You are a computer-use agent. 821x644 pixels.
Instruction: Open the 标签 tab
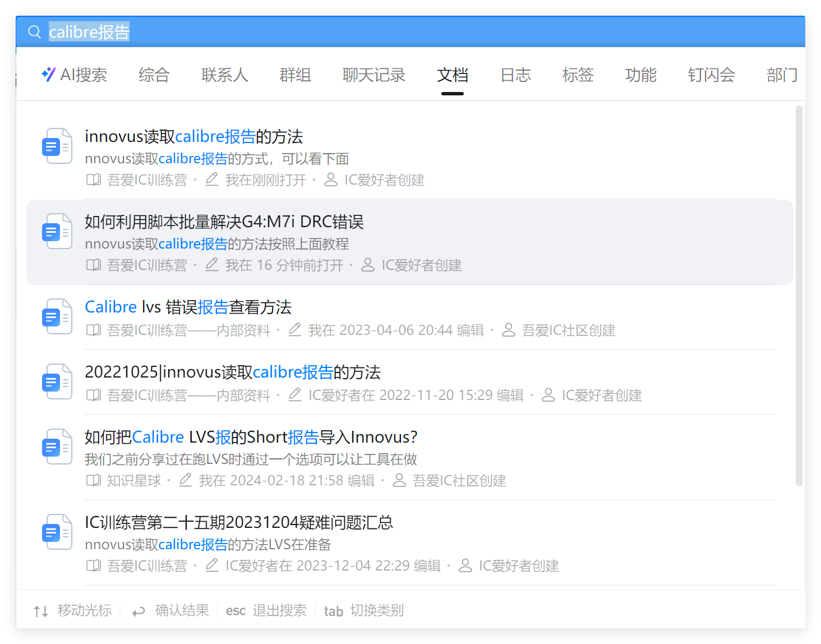[x=578, y=75]
